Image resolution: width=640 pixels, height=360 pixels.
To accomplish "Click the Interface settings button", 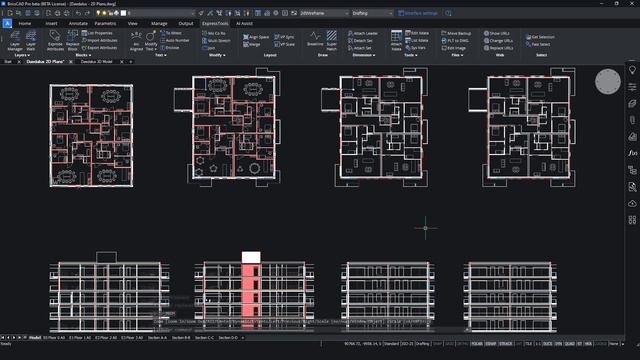I will [x=418, y=13].
